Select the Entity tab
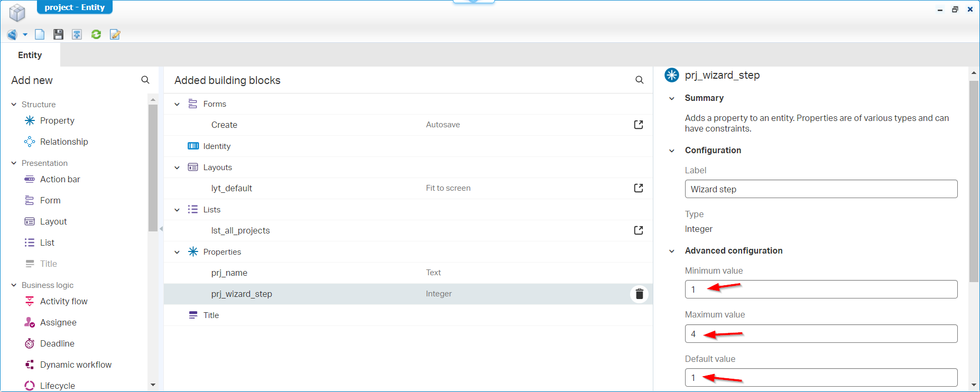 30,55
